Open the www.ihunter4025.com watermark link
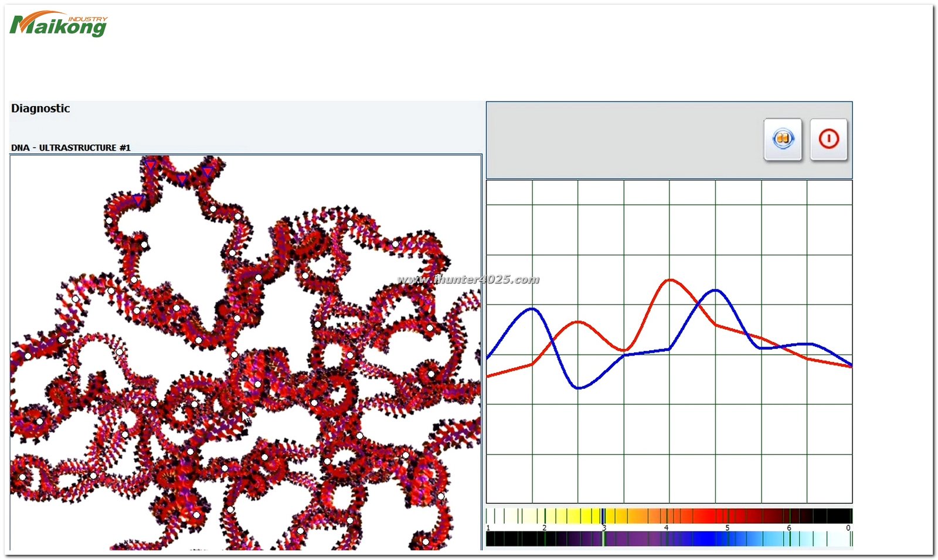 [468, 279]
